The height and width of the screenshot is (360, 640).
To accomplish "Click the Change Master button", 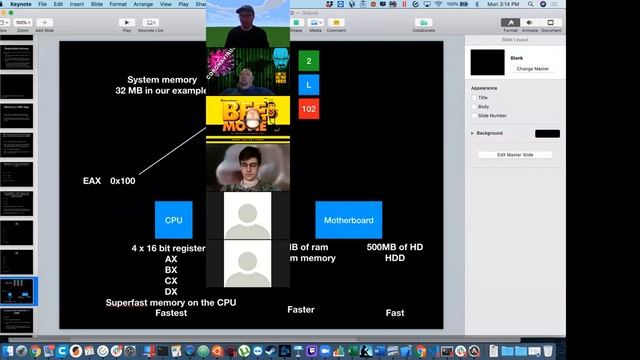I will pyautogui.click(x=533, y=69).
